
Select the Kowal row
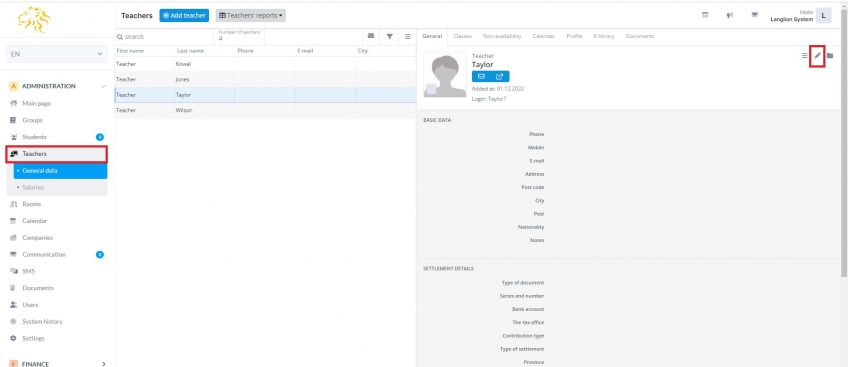[x=265, y=64]
